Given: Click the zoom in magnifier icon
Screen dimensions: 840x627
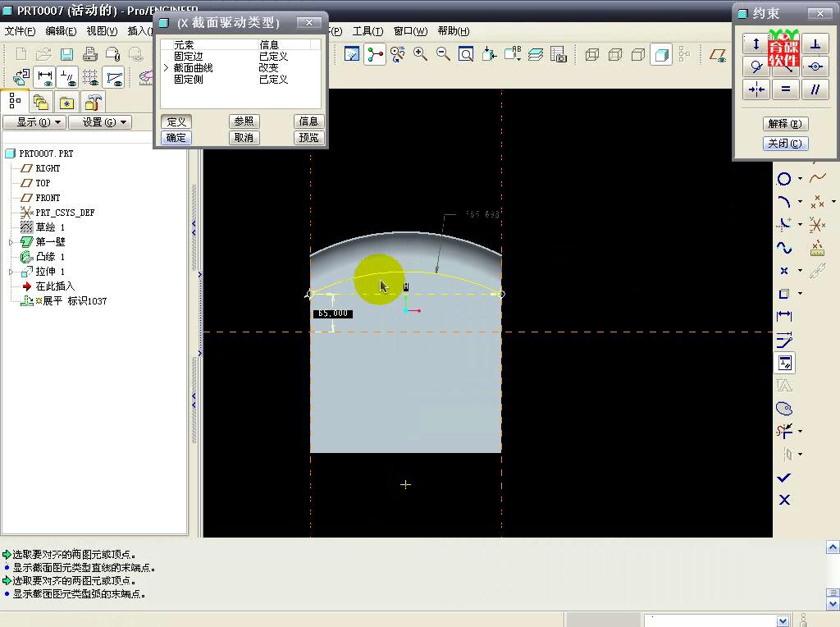Looking at the screenshot, I should tap(421, 54).
